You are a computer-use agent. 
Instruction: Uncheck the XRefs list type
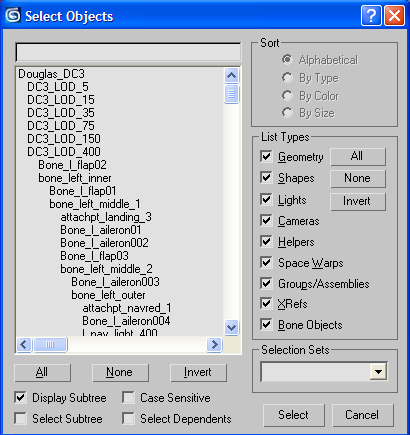[266, 303]
